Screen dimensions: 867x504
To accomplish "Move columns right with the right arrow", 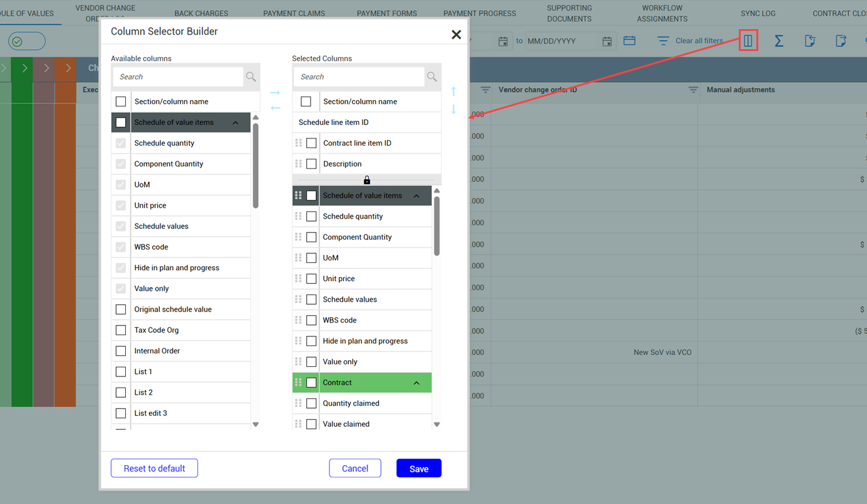I will coord(275,92).
